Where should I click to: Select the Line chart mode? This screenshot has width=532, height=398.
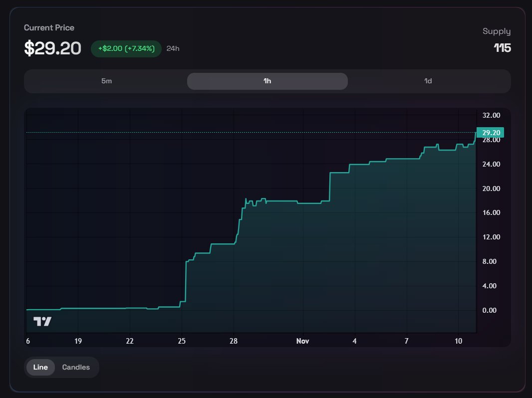pyautogui.click(x=40, y=367)
